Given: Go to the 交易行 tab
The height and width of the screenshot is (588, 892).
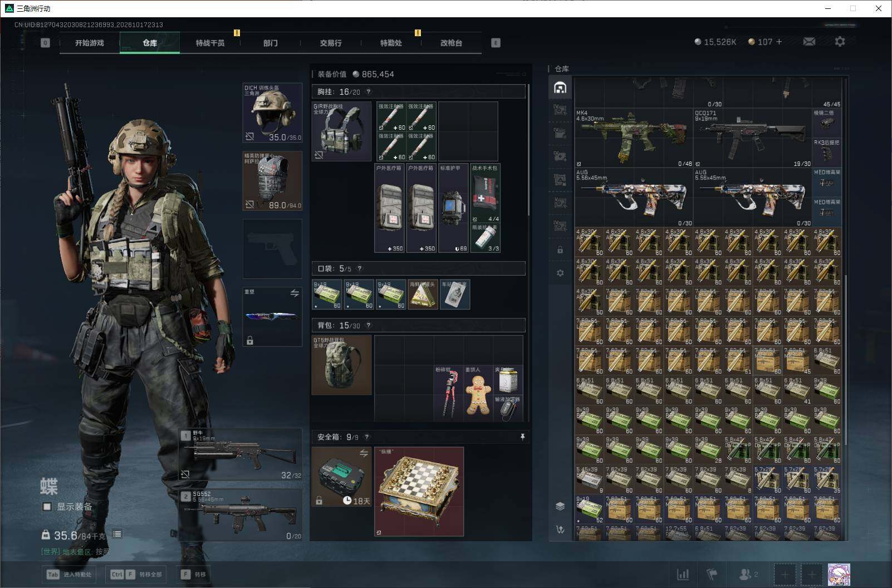Looking at the screenshot, I should (331, 43).
